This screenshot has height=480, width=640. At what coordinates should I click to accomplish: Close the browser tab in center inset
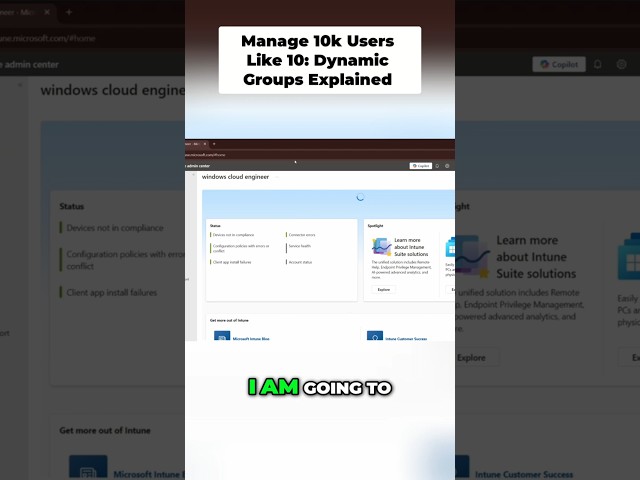click(x=205, y=144)
